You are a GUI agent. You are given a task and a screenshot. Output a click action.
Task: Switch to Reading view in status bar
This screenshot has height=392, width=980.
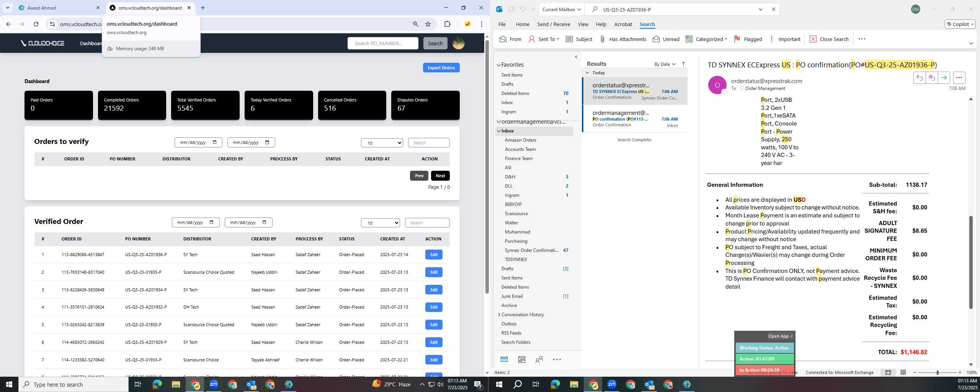tap(903, 372)
